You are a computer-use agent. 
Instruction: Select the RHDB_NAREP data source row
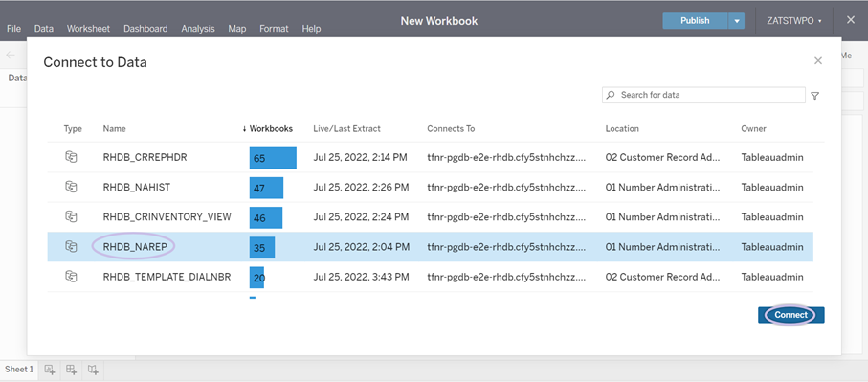point(430,247)
